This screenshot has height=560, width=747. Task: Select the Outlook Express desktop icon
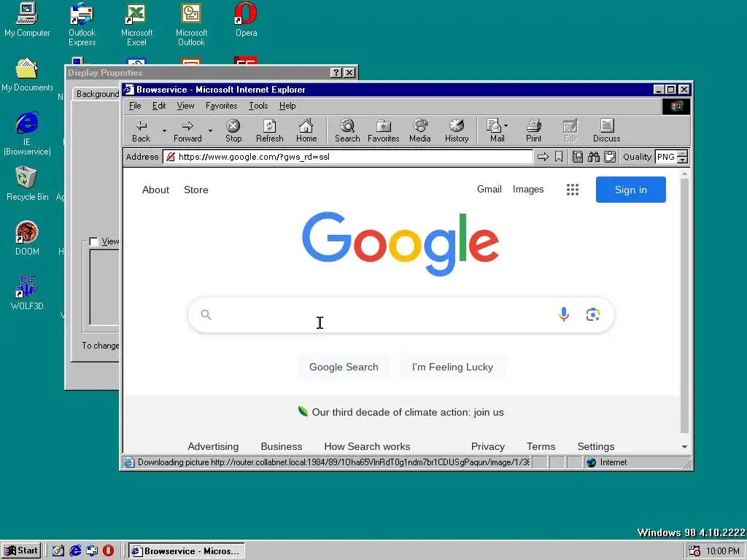82,24
